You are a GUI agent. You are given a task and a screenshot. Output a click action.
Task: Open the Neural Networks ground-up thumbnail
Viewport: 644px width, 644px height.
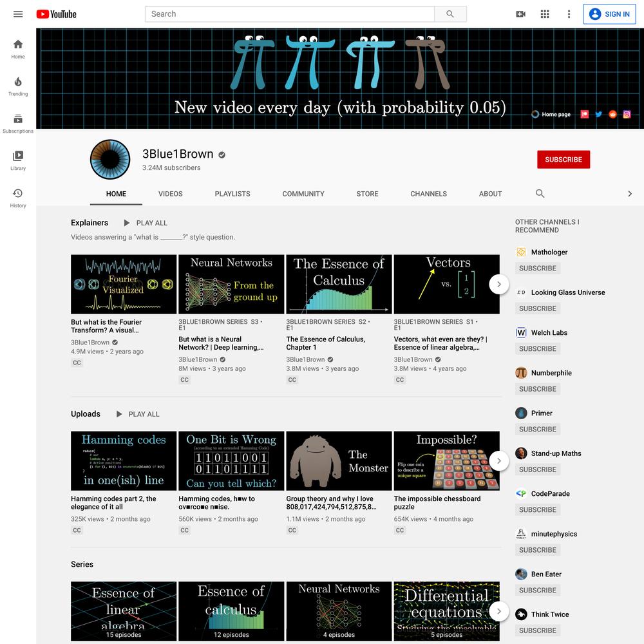click(231, 284)
